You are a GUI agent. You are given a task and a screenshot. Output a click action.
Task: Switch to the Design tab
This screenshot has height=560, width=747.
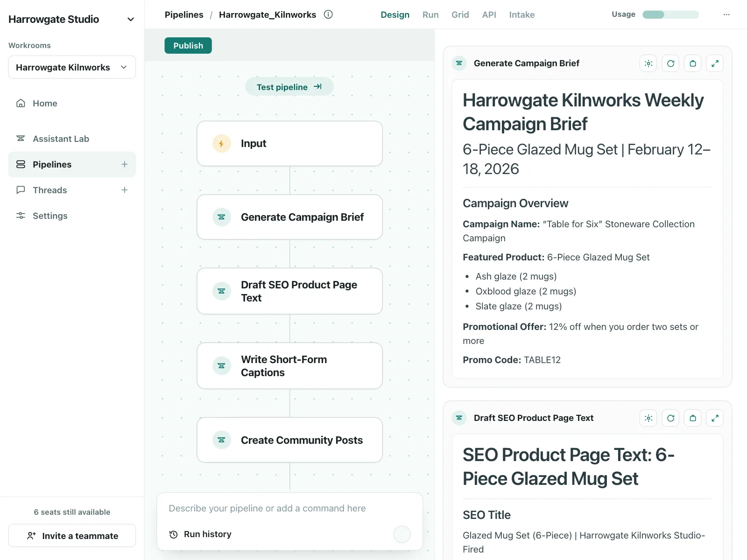pos(395,14)
